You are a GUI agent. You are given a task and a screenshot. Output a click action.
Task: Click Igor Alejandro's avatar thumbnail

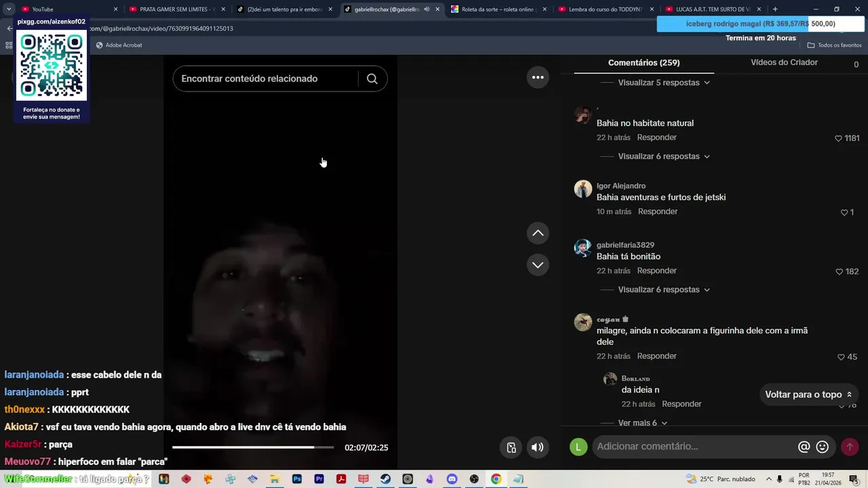point(583,189)
